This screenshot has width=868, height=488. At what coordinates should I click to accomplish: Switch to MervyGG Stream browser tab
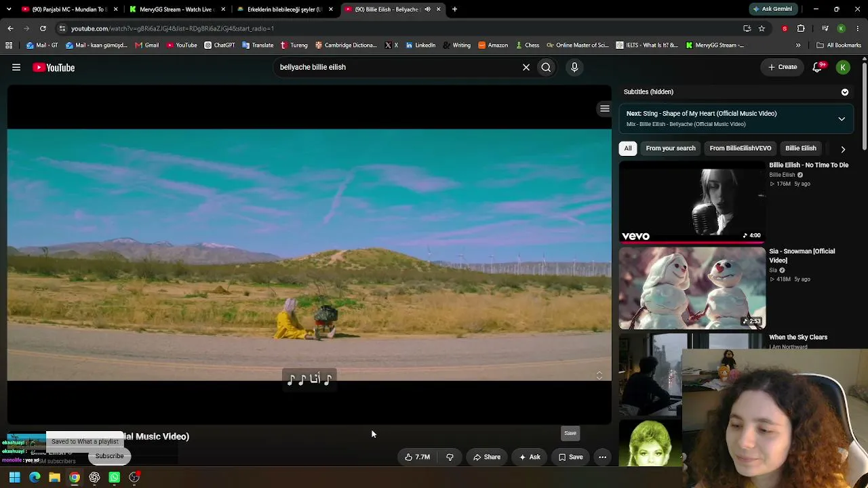(176, 9)
